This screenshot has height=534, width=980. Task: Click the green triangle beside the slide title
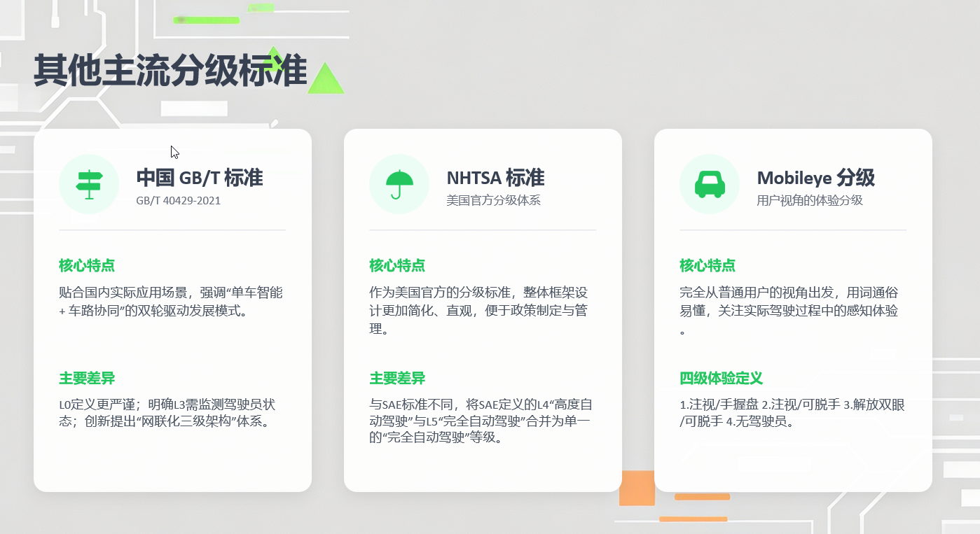click(x=327, y=79)
